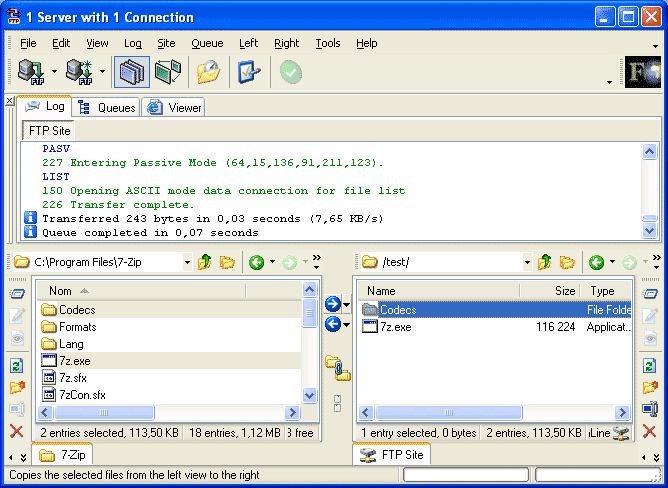Open the folder-with-clock icon in the toolbar
The width and height of the screenshot is (668, 488).
(208, 72)
